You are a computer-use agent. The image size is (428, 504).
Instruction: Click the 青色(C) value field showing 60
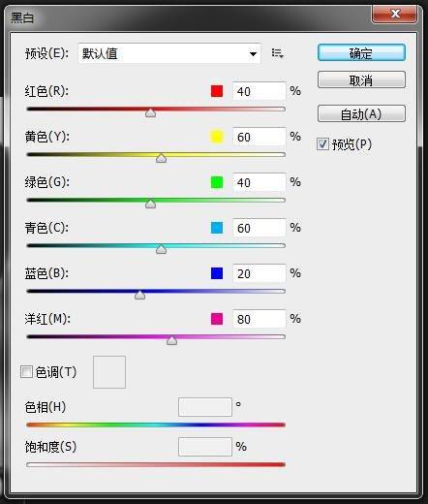pyautogui.click(x=260, y=228)
